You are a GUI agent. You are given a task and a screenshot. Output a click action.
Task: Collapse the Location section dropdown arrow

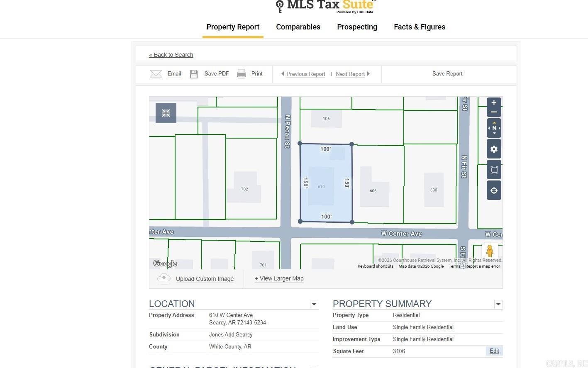click(x=314, y=304)
